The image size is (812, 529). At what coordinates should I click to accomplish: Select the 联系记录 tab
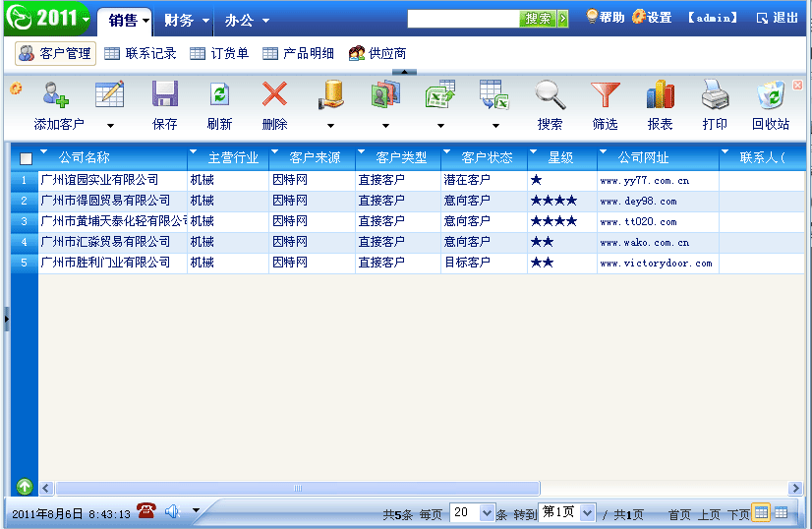click(141, 53)
